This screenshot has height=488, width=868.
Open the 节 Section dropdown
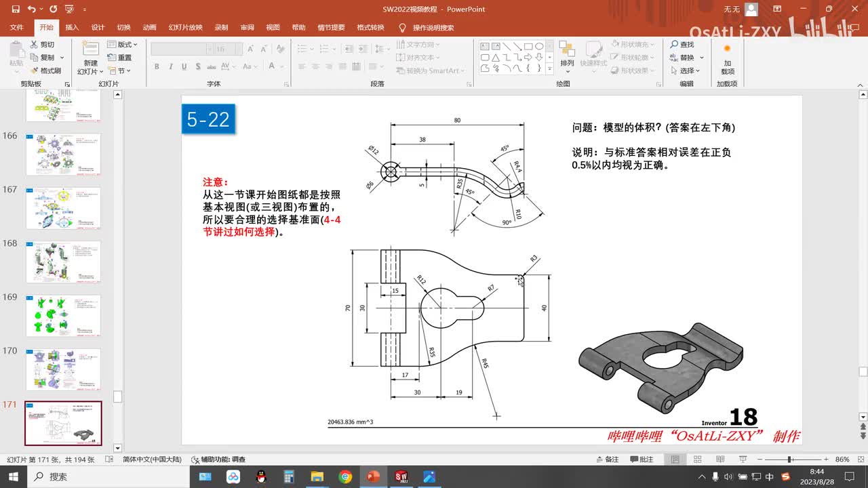(x=120, y=70)
